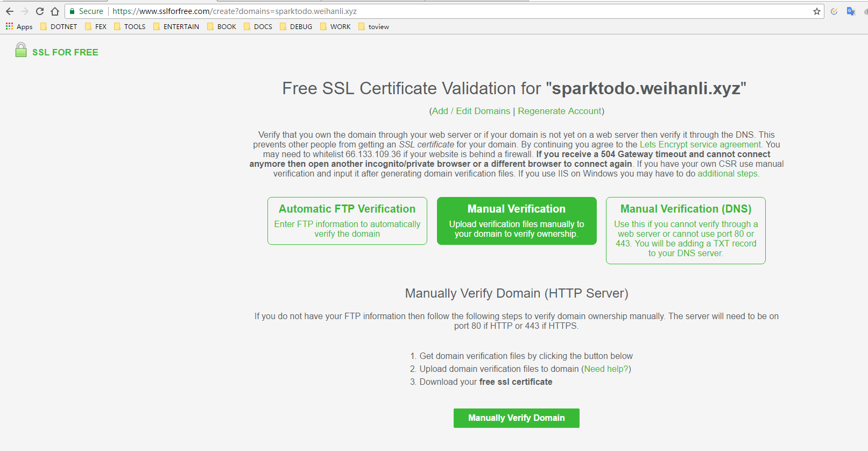Open the DOCS bookmarks folder

pyautogui.click(x=258, y=26)
